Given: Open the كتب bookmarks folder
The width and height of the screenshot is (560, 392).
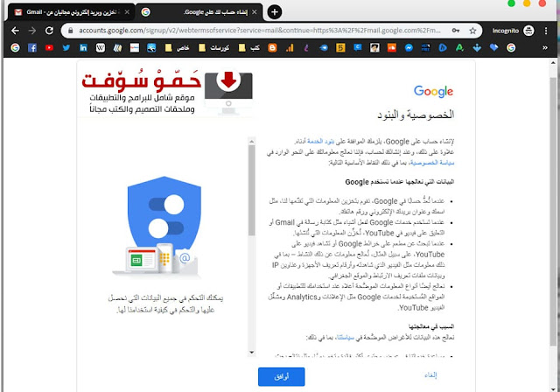Looking at the screenshot, I should pos(249,47).
